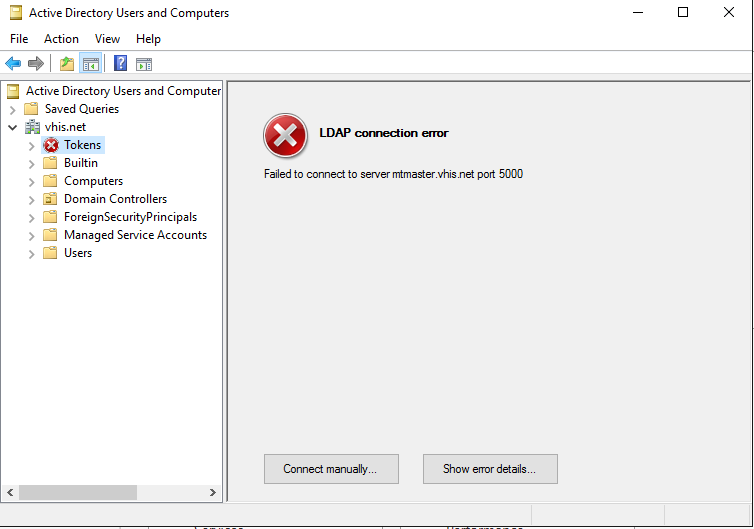Select the Computers tree item label
This screenshot has width=754, height=529.
pos(93,181)
